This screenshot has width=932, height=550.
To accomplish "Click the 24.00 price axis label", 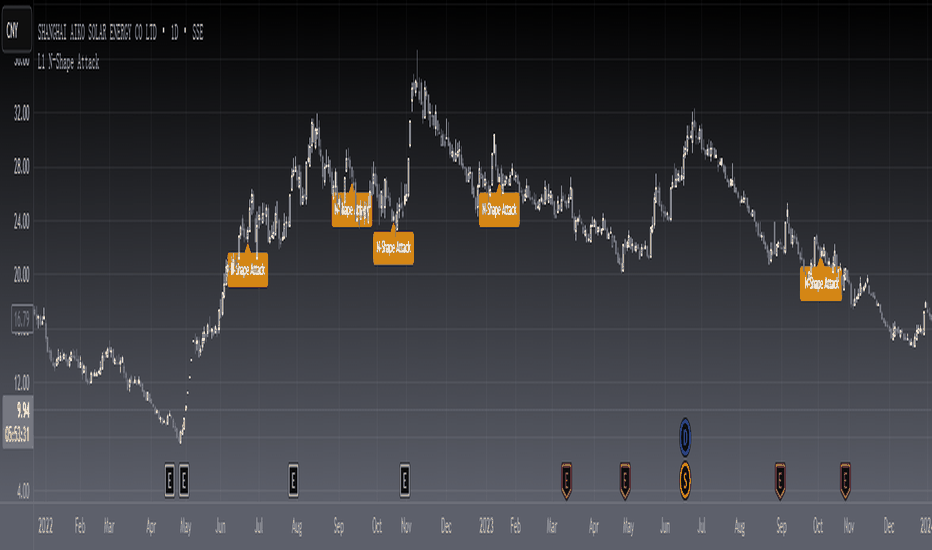I will 21,222.
